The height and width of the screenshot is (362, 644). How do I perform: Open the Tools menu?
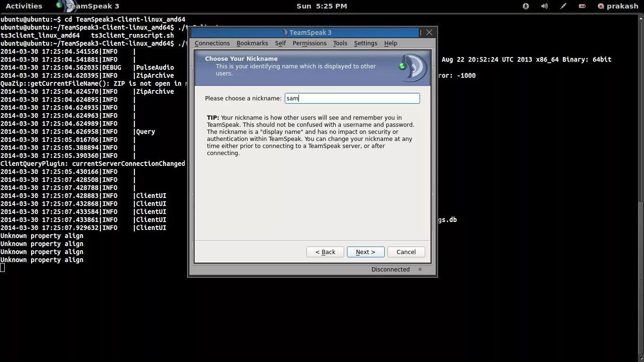340,43
